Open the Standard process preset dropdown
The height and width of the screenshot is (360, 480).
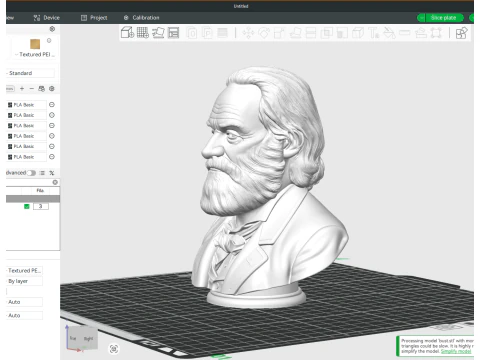30,73
